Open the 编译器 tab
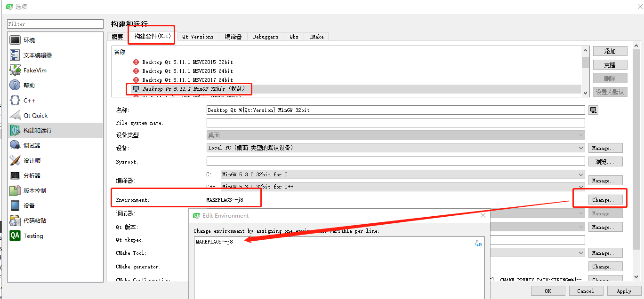 (x=233, y=37)
